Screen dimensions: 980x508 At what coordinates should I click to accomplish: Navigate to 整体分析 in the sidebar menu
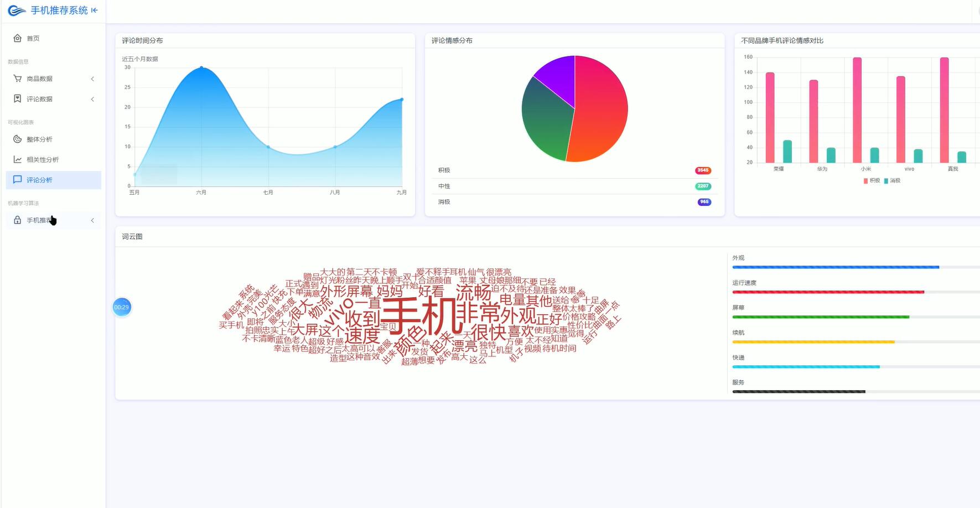pyautogui.click(x=39, y=139)
